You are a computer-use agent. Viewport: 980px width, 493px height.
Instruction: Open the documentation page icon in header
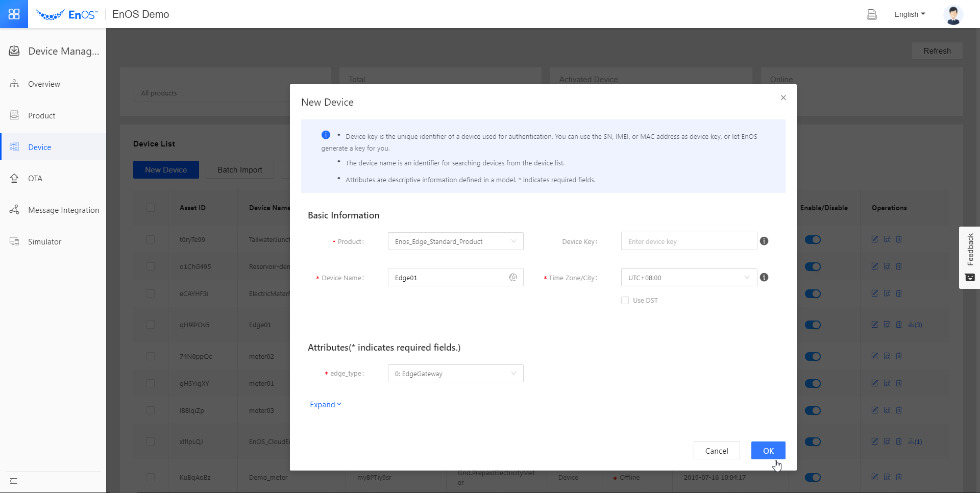pos(872,14)
